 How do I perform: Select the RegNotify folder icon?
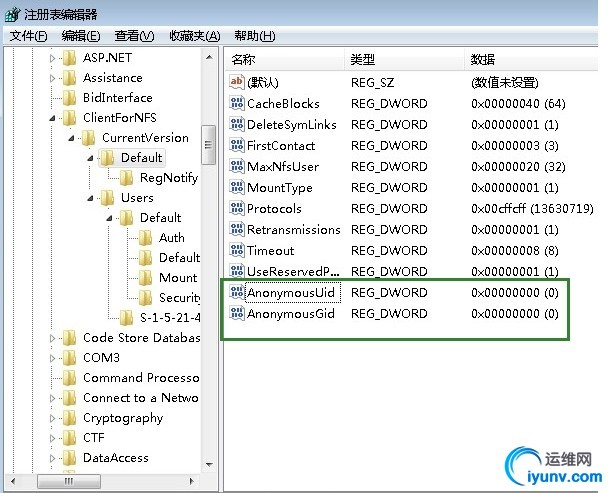[x=127, y=178]
